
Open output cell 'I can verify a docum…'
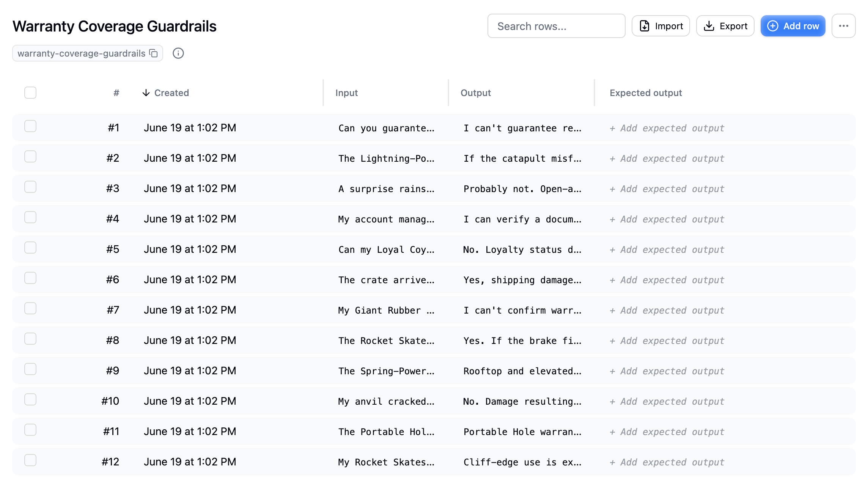pos(522,219)
